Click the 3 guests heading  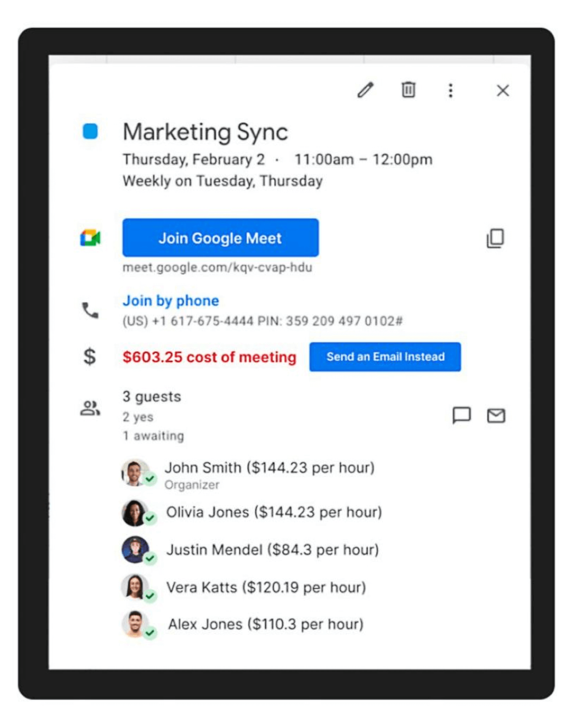[152, 397]
